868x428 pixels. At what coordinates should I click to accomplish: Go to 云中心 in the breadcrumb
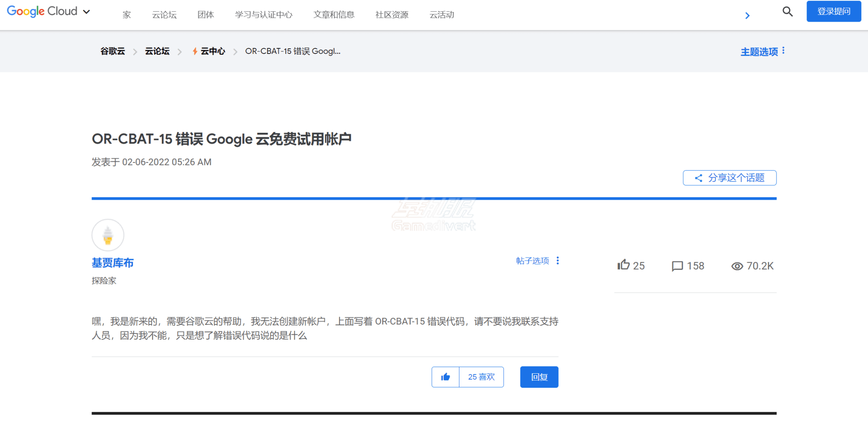tap(212, 51)
